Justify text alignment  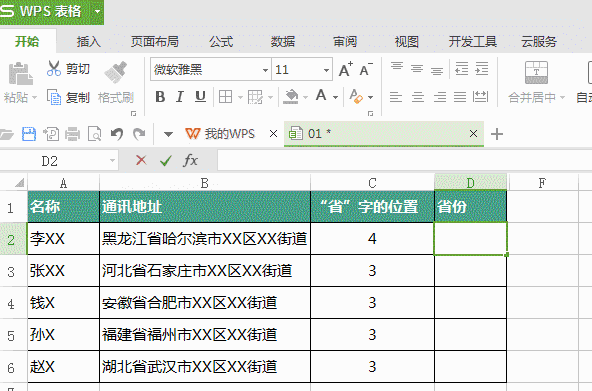click(460, 97)
